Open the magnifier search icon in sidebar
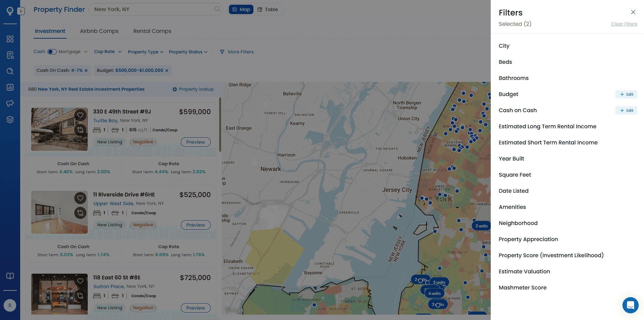 pos(10,71)
